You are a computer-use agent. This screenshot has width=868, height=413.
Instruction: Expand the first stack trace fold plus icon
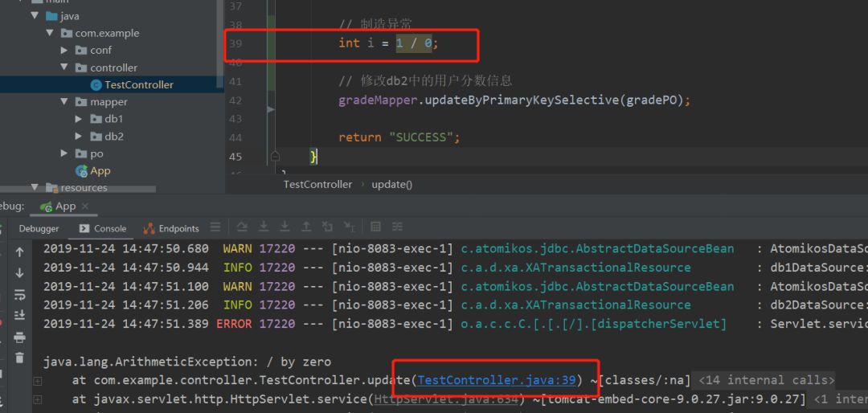(x=37, y=381)
